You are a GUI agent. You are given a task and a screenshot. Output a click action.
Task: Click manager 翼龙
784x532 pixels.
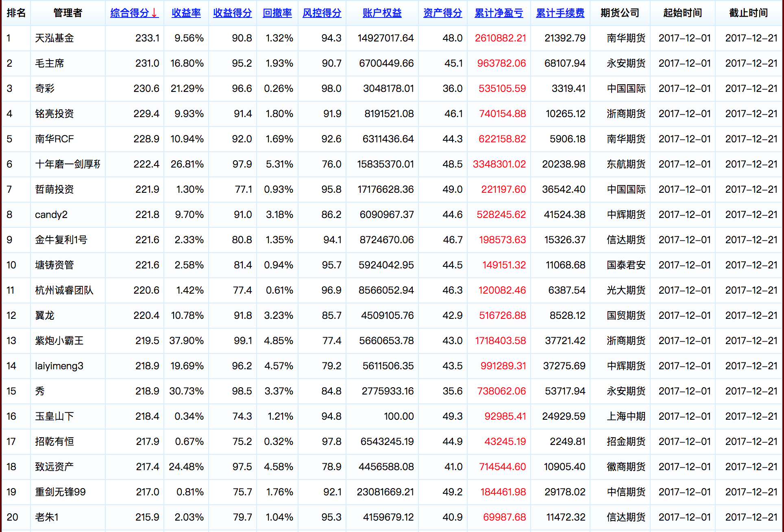coord(45,316)
